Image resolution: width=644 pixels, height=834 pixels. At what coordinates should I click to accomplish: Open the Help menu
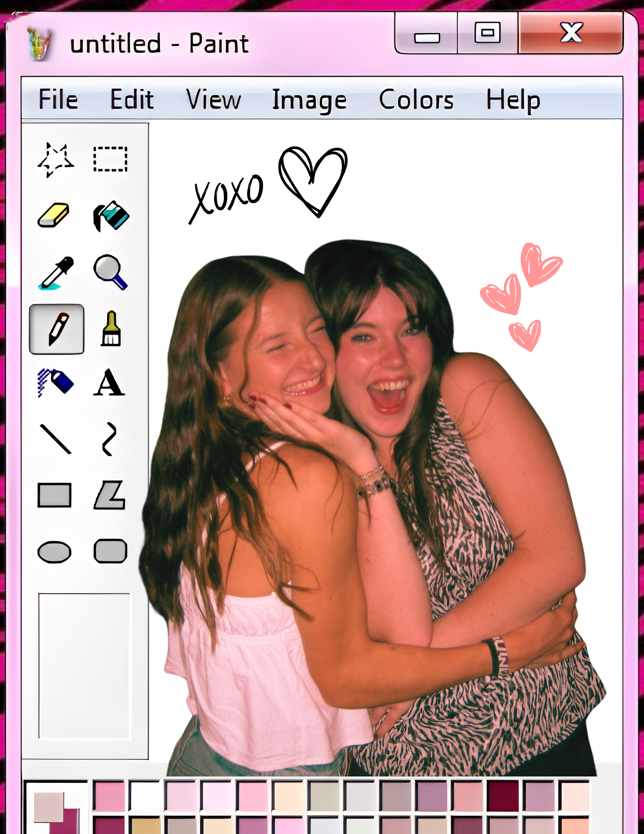click(x=513, y=100)
